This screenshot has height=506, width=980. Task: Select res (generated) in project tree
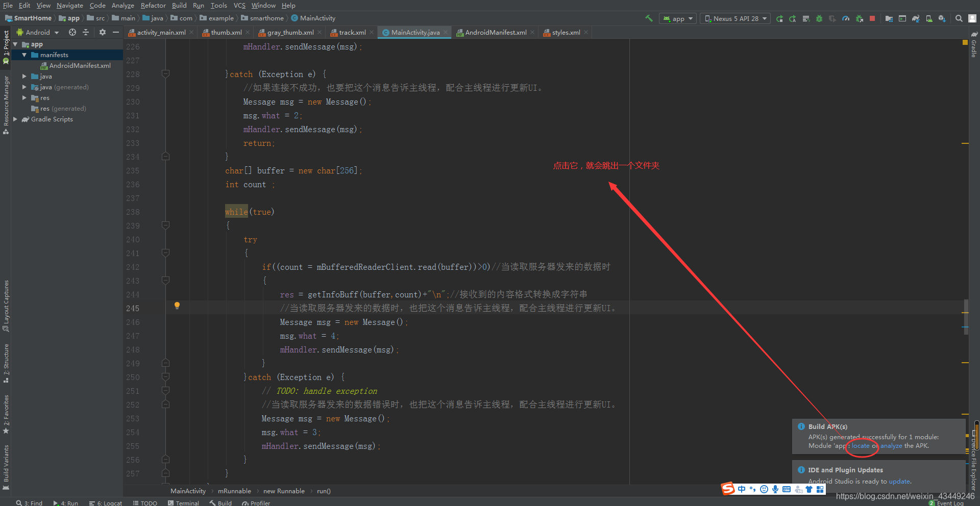[59, 108]
